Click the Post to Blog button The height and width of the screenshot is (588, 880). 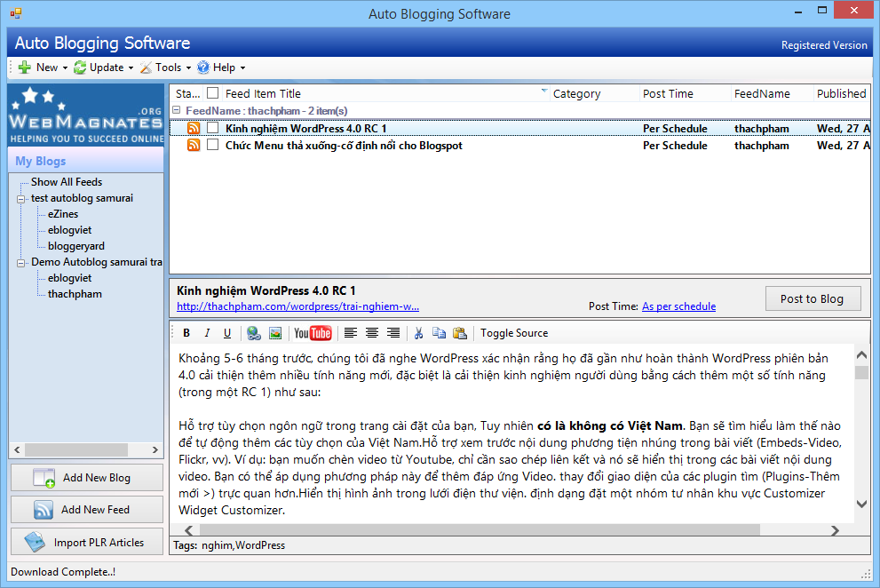pos(813,298)
